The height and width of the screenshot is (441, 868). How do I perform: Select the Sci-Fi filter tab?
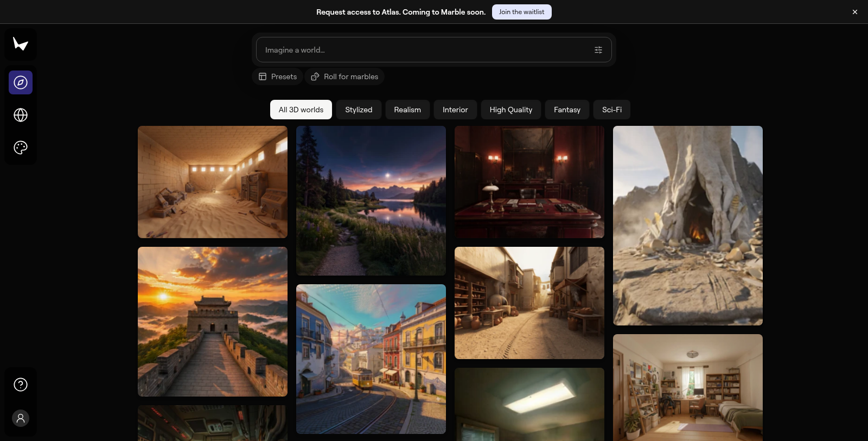[612, 110]
